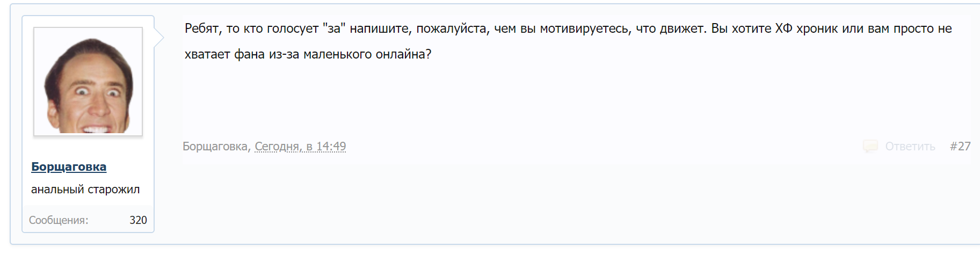Click the word хватает starting second line
Screen dimensions: 980x254
pyautogui.click(x=207, y=54)
